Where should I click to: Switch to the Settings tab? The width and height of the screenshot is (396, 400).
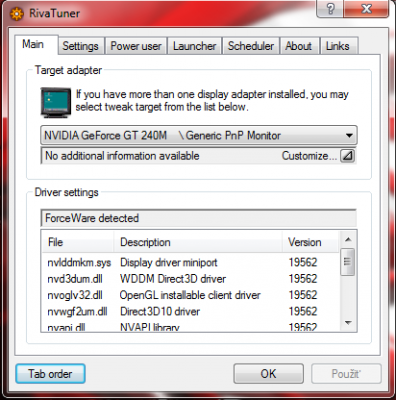(81, 46)
